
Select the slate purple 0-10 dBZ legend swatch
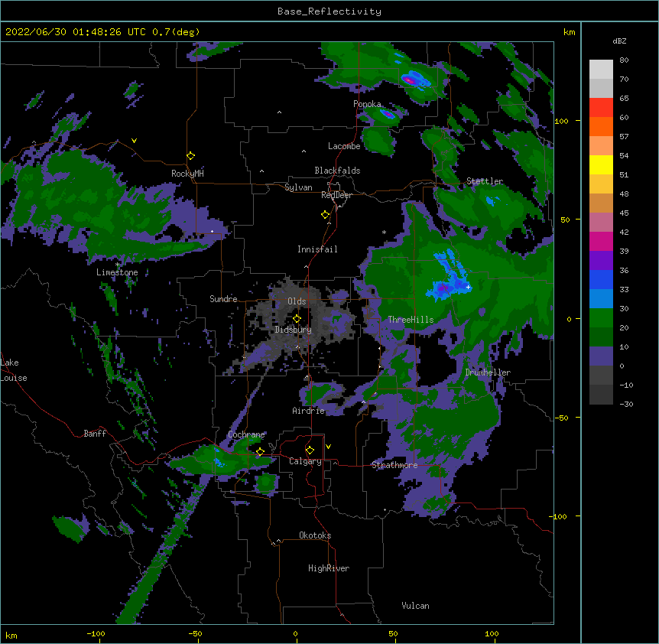point(601,356)
